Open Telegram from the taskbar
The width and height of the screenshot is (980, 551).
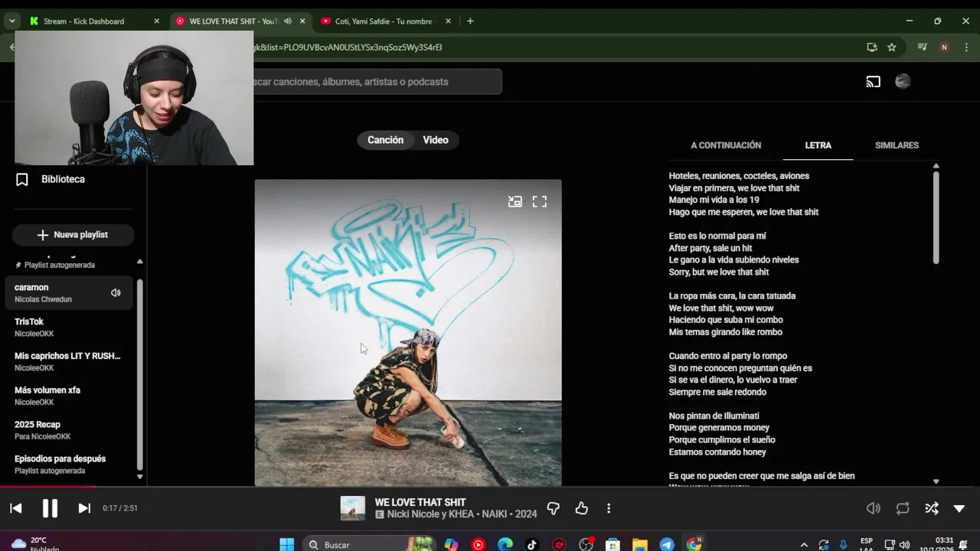(667, 545)
